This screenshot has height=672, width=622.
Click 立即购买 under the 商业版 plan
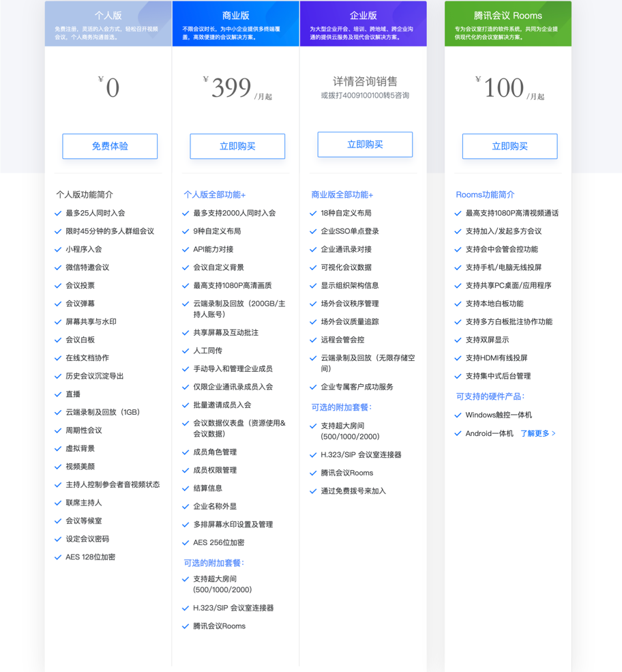point(237,146)
